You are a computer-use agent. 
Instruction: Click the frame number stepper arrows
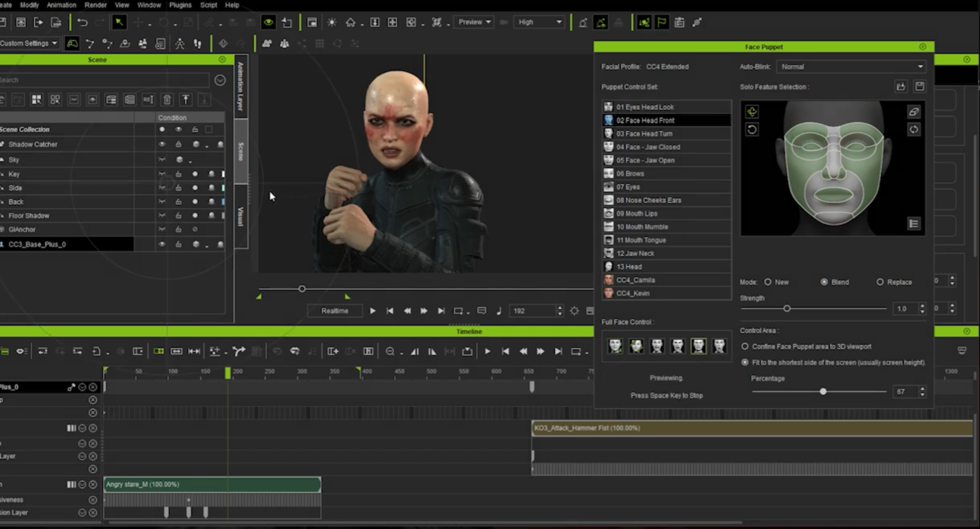560,311
